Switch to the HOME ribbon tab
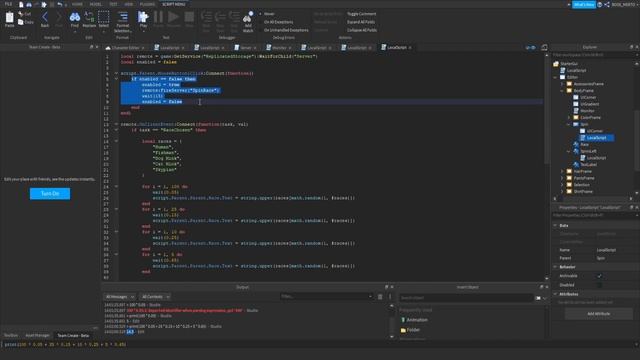 77,4
